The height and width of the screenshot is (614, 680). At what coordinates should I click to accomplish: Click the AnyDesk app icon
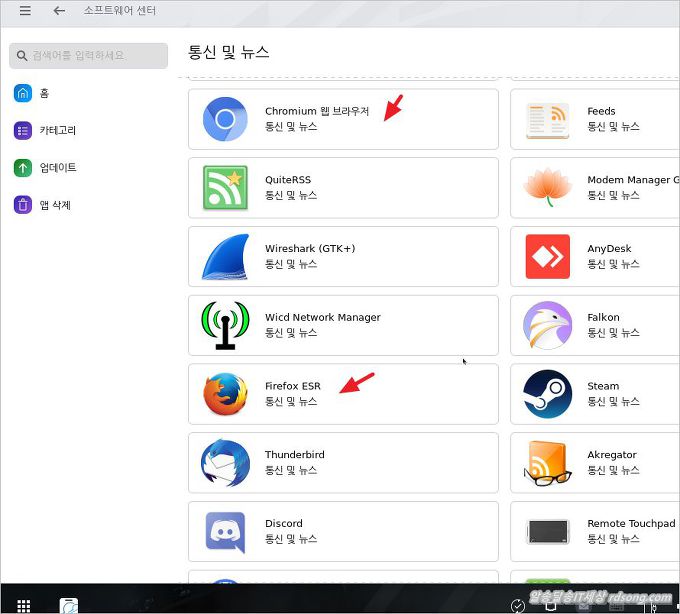547,257
